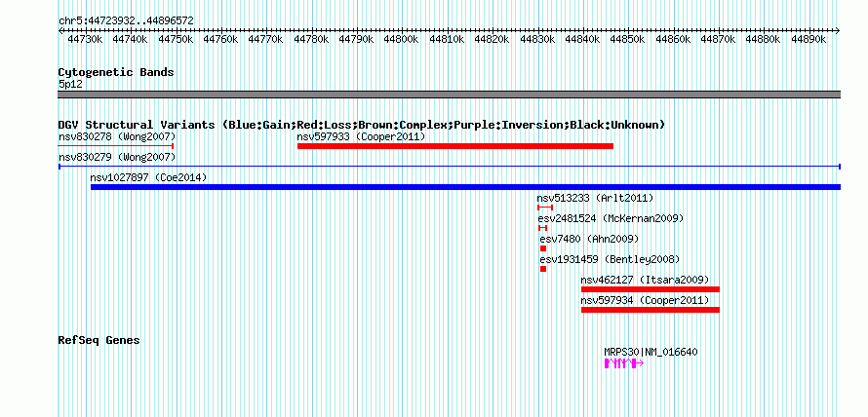Open the esv2481524 (McKernan2009) label
The height and width of the screenshot is (417, 868).
point(612,218)
